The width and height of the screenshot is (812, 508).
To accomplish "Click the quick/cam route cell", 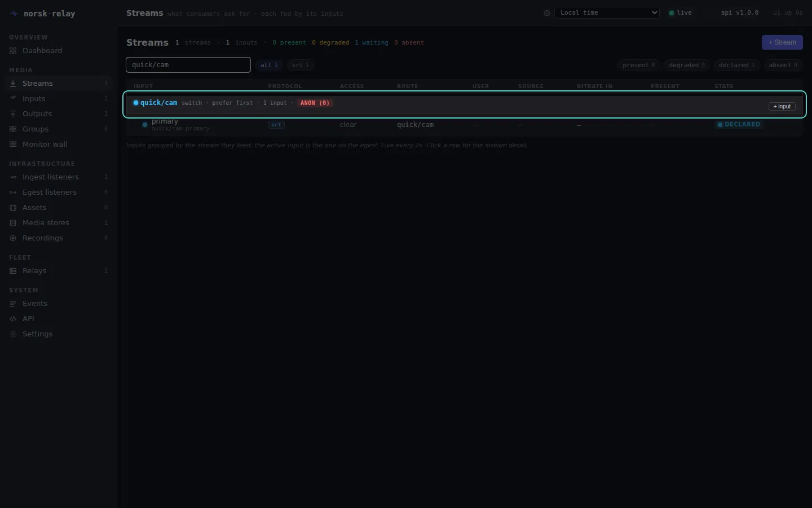I will [415, 125].
